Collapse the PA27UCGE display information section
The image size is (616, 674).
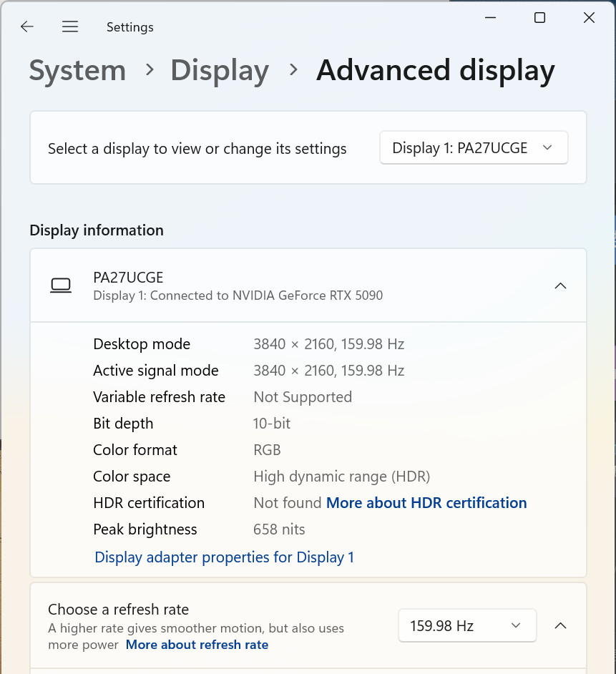pyautogui.click(x=560, y=286)
